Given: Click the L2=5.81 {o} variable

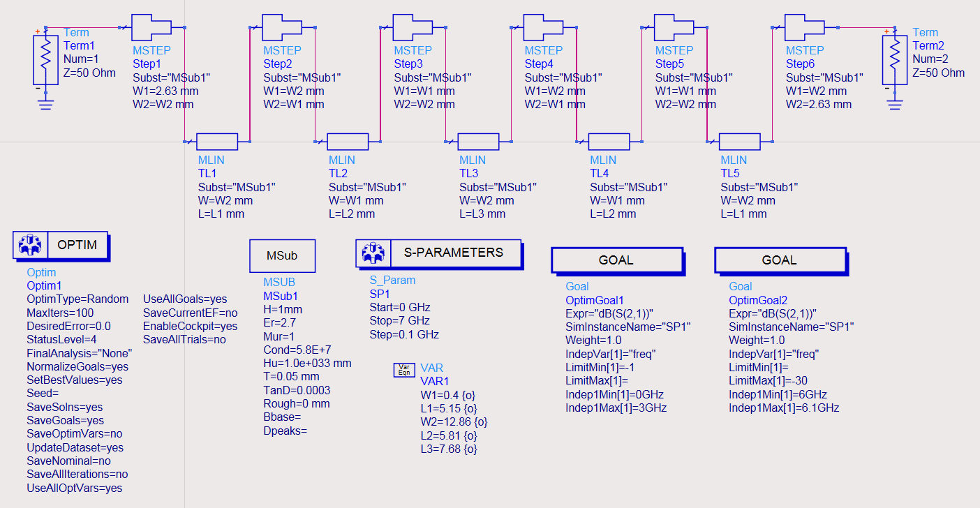Looking at the screenshot, I should click(449, 435).
